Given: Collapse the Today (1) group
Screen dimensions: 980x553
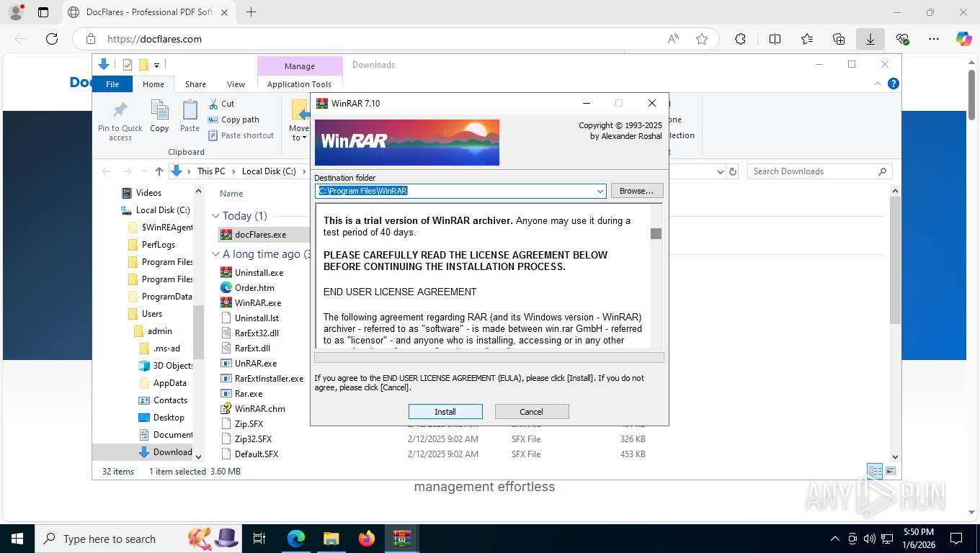Looking at the screenshot, I should pos(215,216).
